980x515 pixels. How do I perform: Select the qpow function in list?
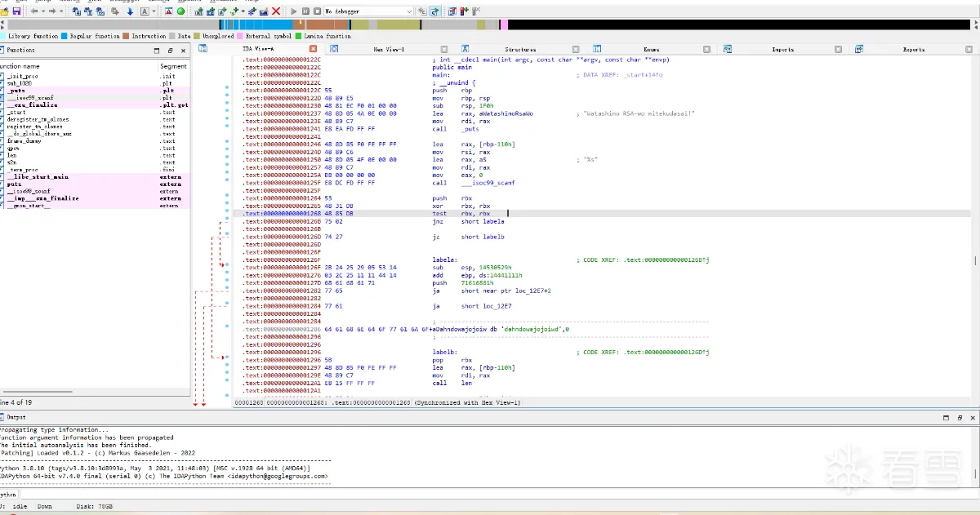tap(13, 148)
